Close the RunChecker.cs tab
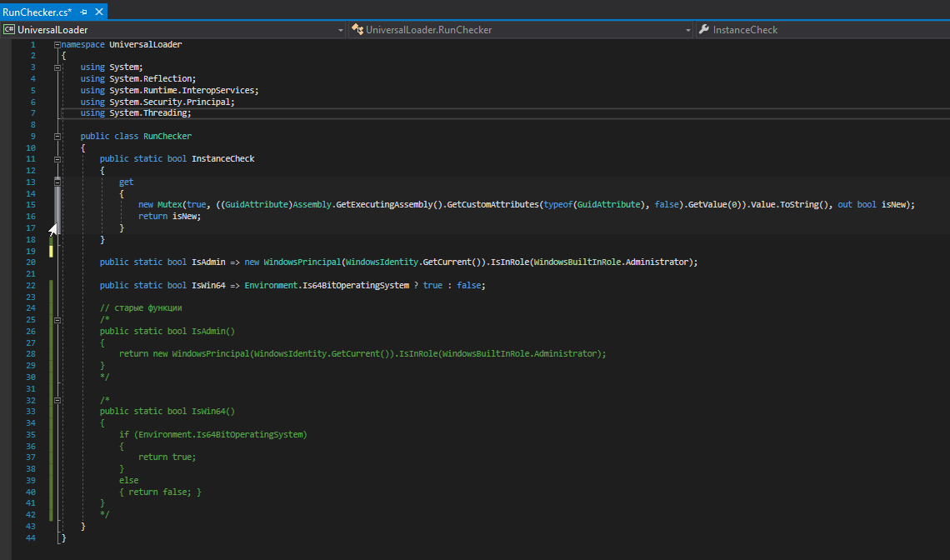950x560 pixels. (100, 12)
